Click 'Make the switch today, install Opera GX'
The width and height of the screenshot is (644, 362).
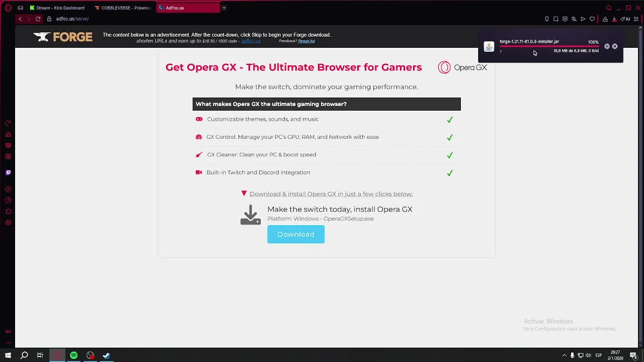click(x=340, y=209)
